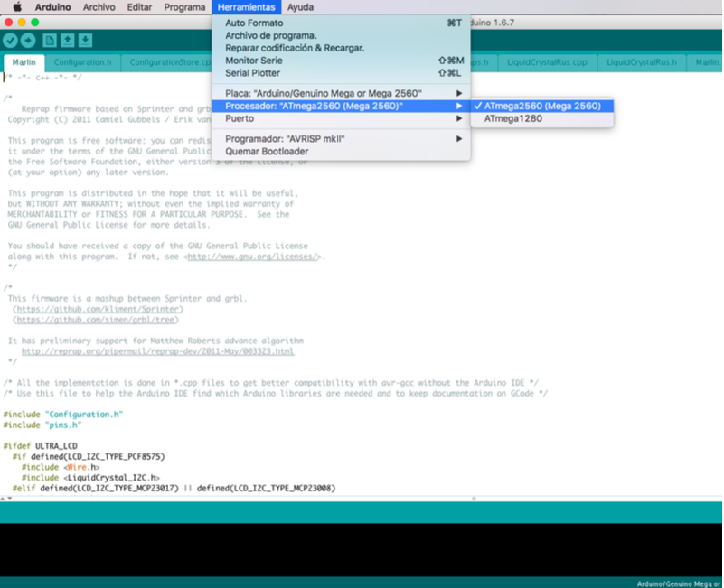This screenshot has width=724, height=588.
Task: Choose Auto Formato from the menu
Action: pos(341,23)
